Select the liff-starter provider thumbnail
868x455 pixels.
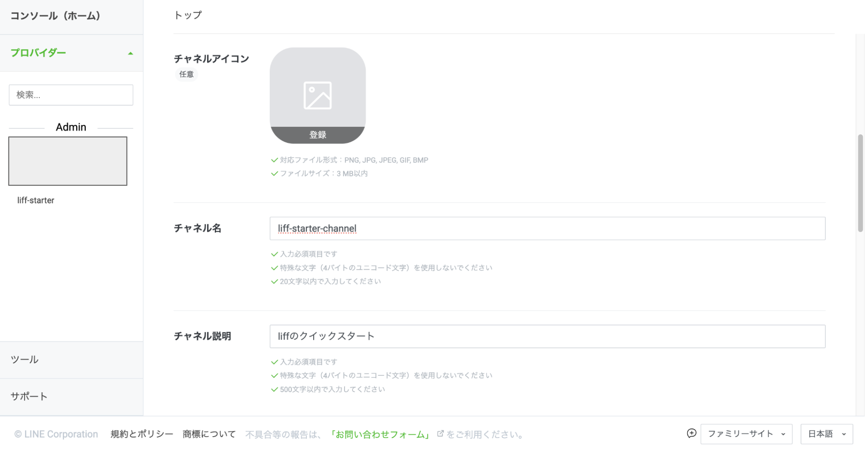[x=68, y=161]
